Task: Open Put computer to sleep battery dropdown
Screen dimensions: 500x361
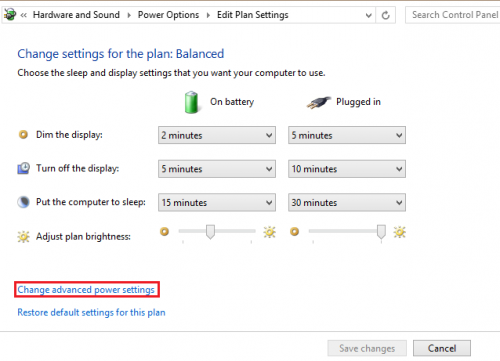Action: [x=217, y=202]
